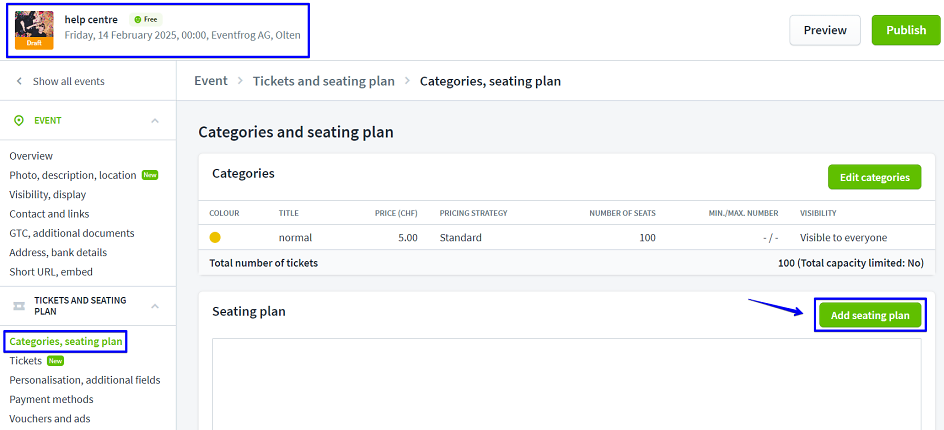Click the New badge beside Photo, description, location

pos(150,175)
